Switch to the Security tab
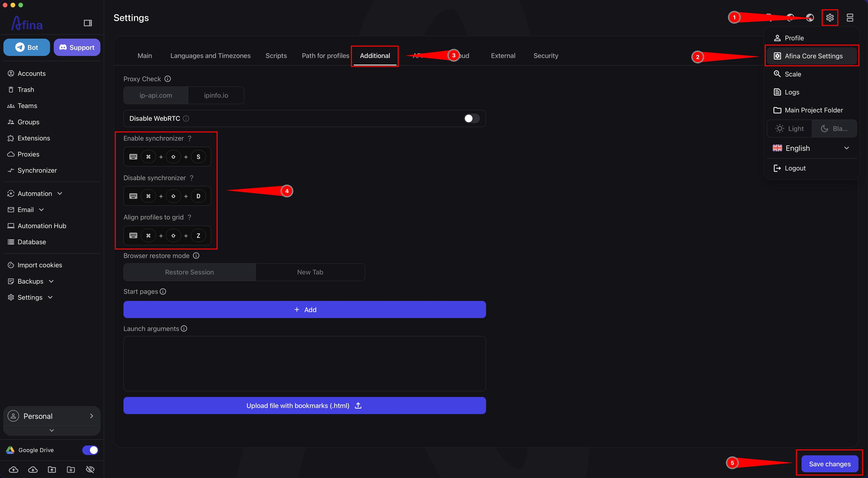 click(x=545, y=56)
